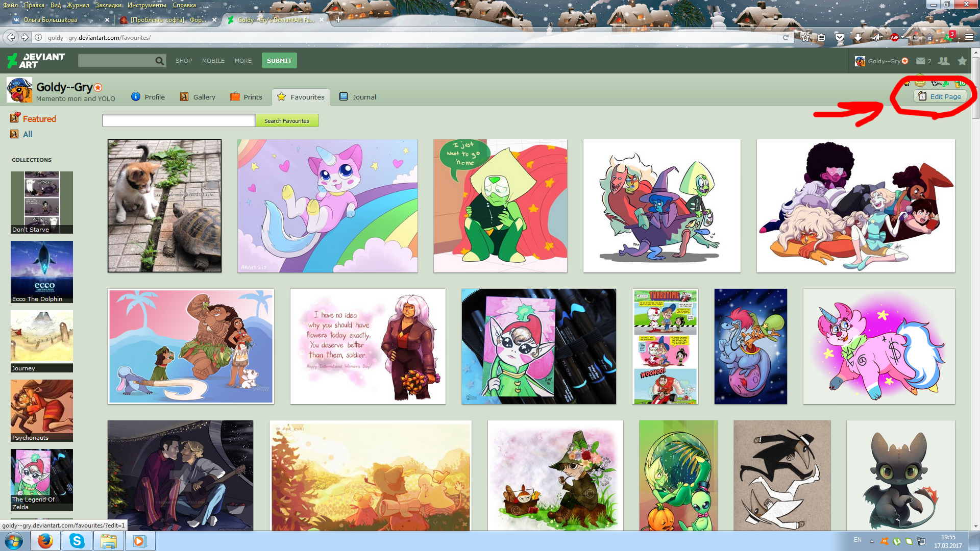Open the Gallery tab
This screenshot has width=980, height=551.
(198, 97)
